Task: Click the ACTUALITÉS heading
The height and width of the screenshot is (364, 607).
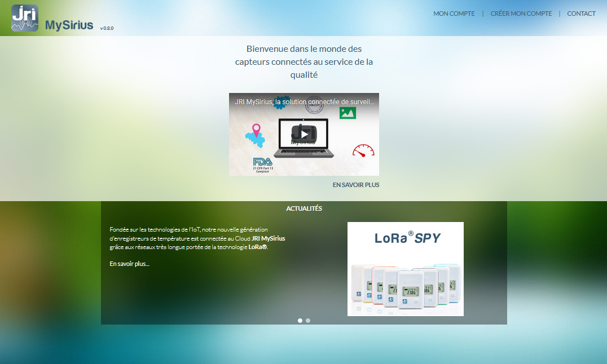Action: pyautogui.click(x=304, y=208)
